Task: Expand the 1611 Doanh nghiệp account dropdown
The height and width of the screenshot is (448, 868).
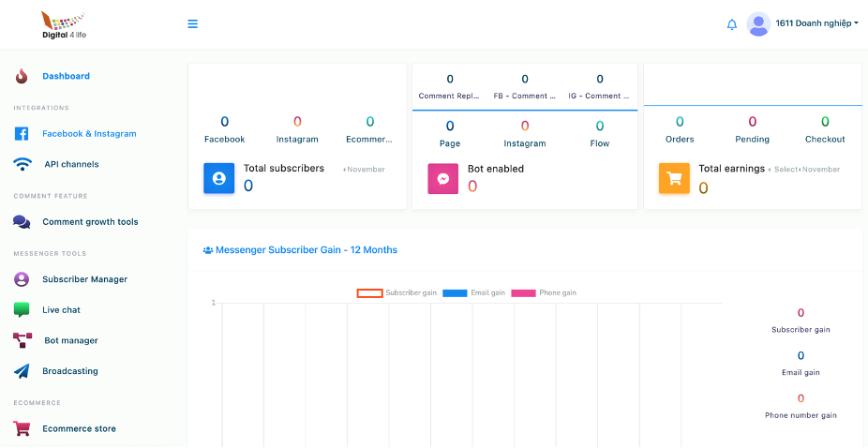Action: click(x=817, y=23)
